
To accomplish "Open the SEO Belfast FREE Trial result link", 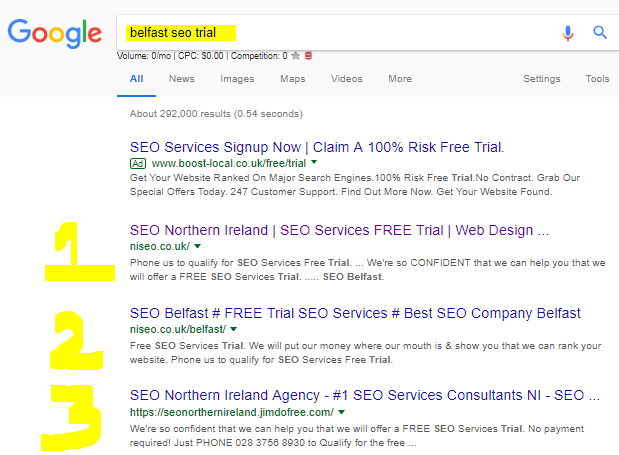I will point(355,313).
